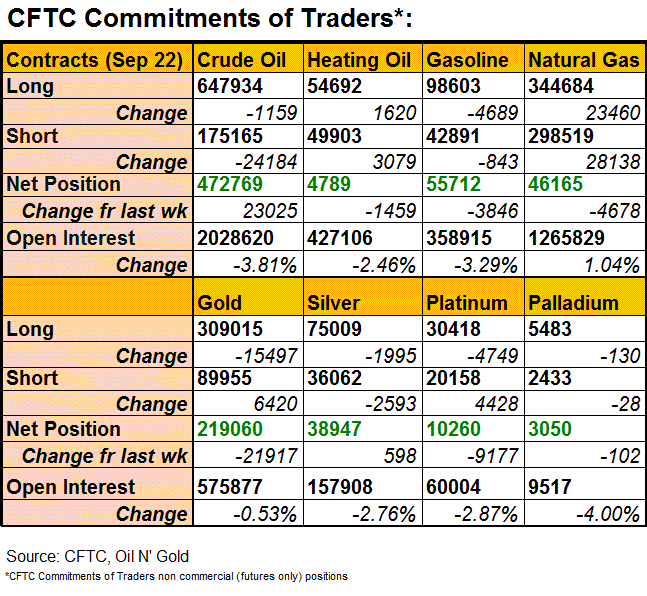Click Palladium open interest change -4.00%
Image resolution: width=647 pixels, height=596 pixels.
607,514
